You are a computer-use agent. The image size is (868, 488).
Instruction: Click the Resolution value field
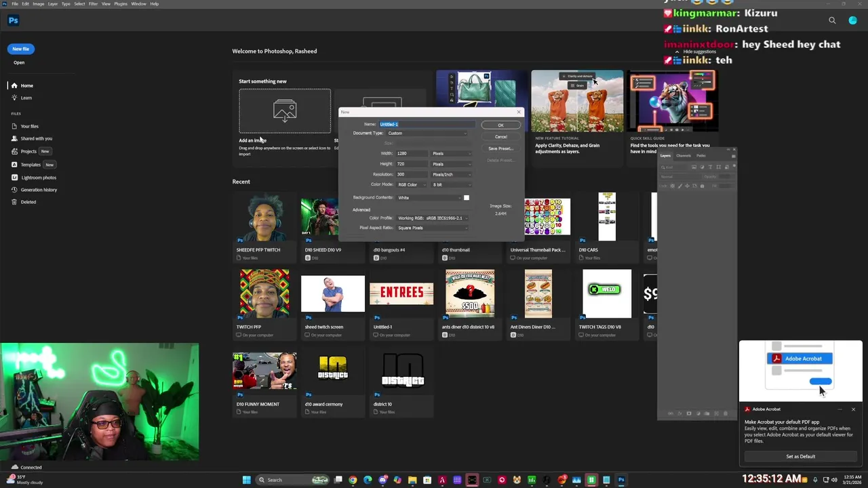pos(412,175)
